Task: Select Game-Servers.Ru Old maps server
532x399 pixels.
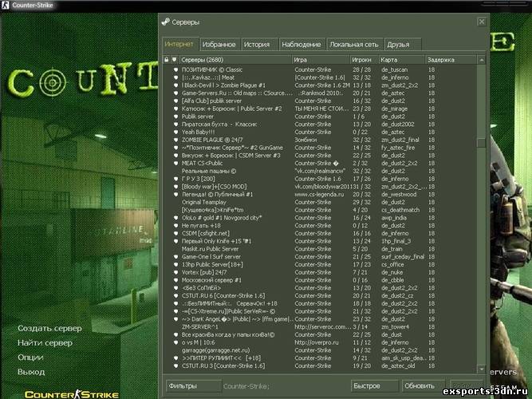Action: [320, 93]
